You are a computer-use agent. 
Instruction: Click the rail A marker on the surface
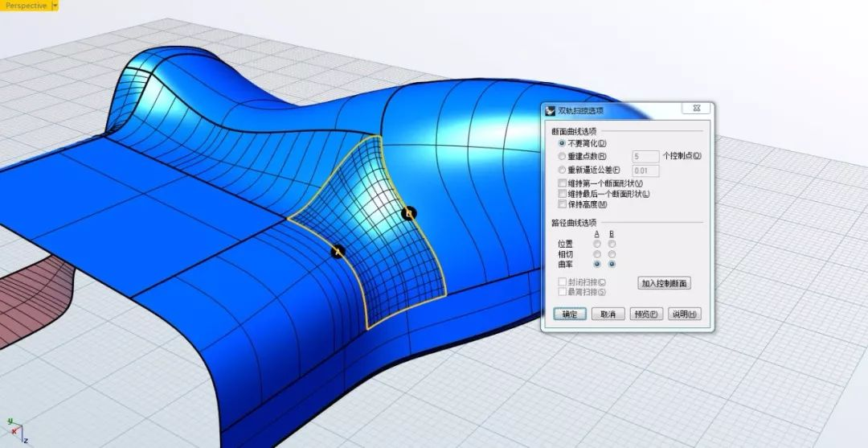[338, 252]
